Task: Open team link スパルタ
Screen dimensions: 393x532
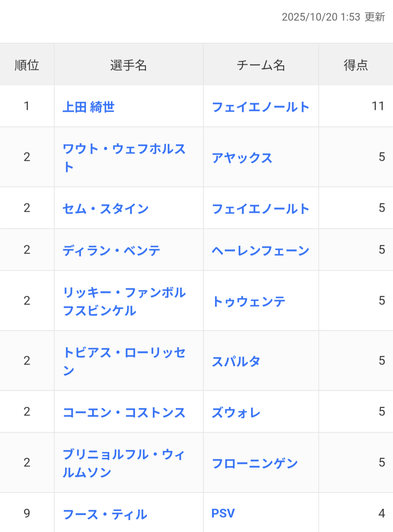Action: [236, 362]
